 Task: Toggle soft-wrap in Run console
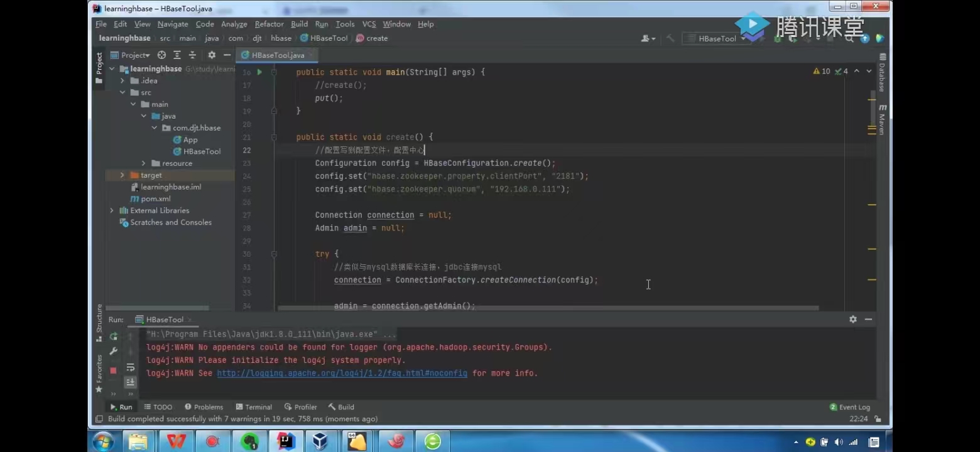click(131, 367)
